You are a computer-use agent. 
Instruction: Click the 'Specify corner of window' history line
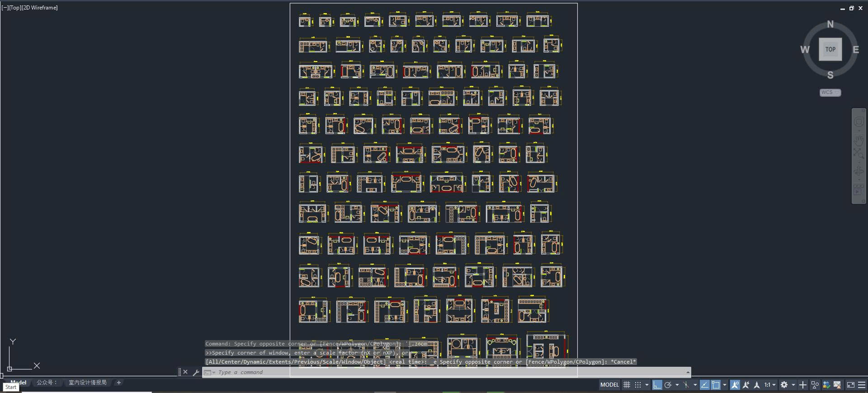pos(308,353)
